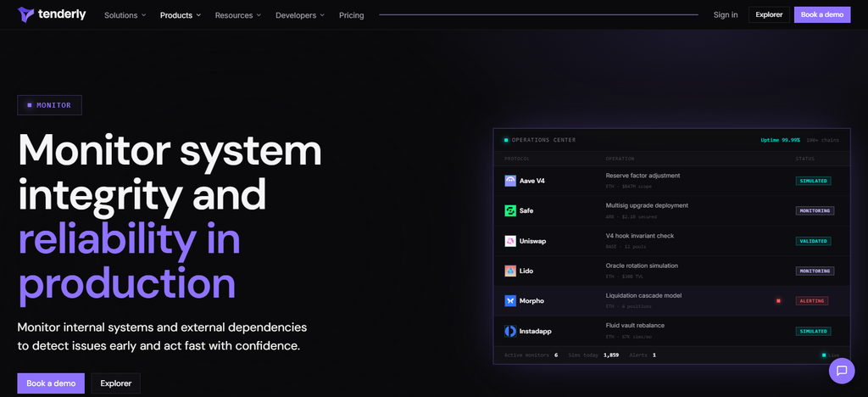Click the Operations Center teal square indicator

click(x=506, y=140)
